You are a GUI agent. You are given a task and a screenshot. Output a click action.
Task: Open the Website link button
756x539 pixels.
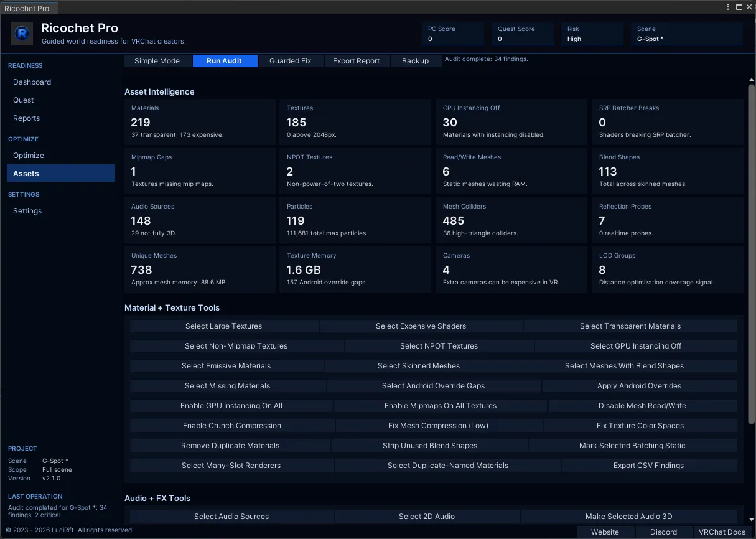pyautogui.click(x=605, y=532)
